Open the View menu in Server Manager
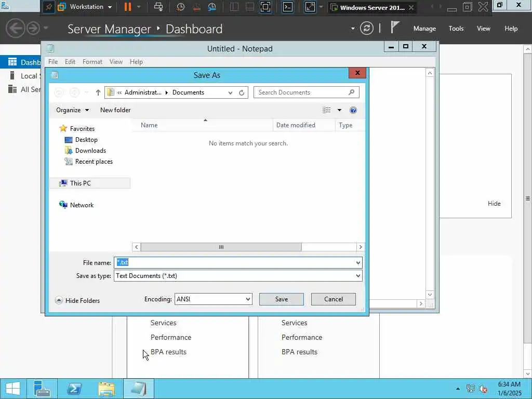 click(x=484, y=29)
